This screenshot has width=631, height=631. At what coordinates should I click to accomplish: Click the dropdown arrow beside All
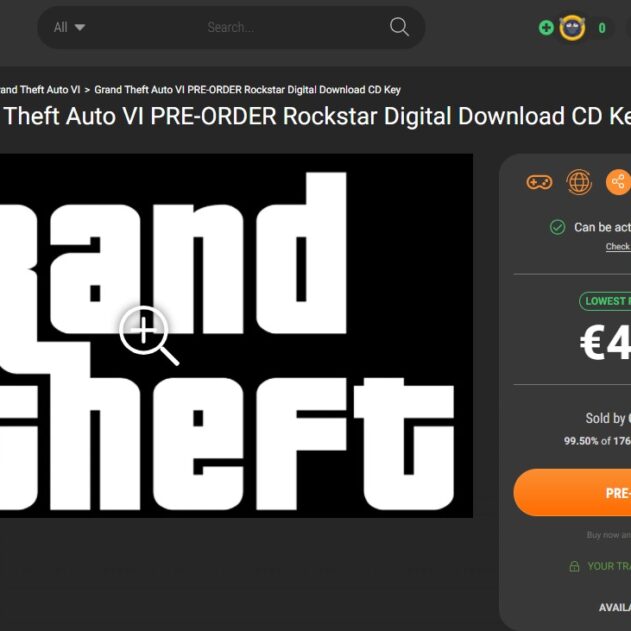(x=80, y=27)
